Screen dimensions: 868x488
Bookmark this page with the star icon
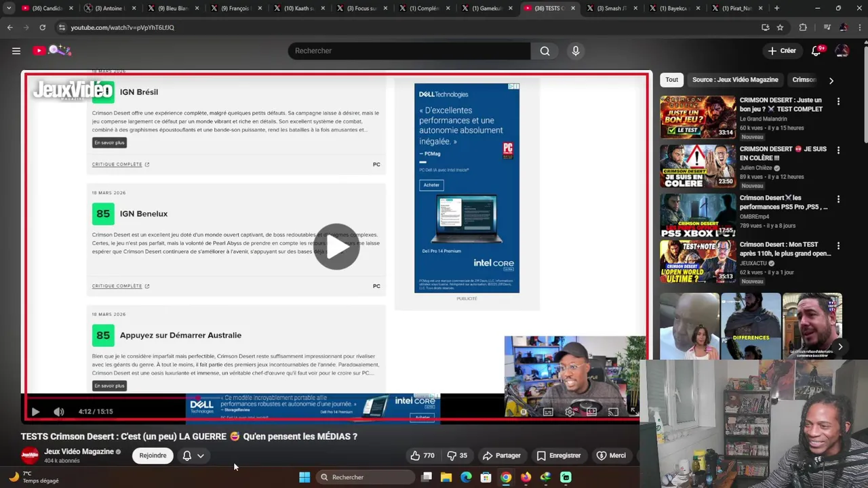coord(780,27)
